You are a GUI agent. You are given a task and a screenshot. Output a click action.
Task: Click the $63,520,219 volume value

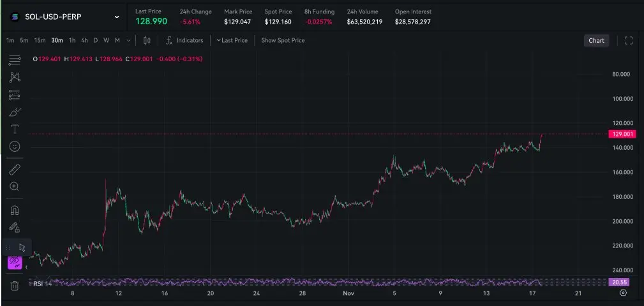(364, 22)
